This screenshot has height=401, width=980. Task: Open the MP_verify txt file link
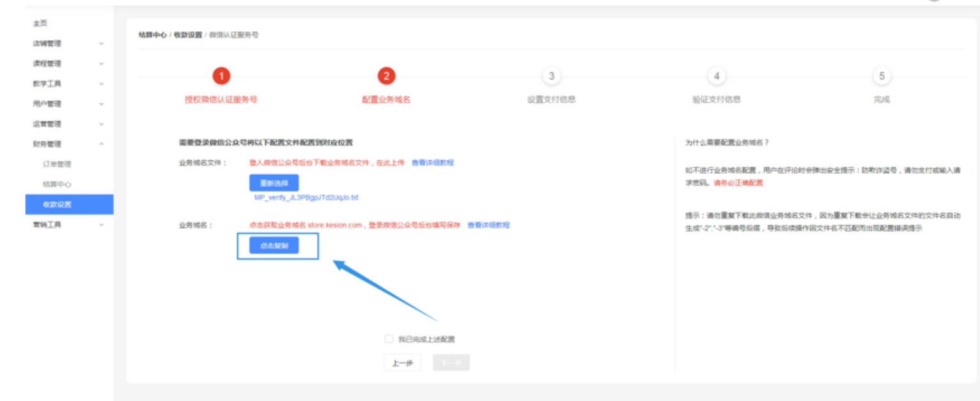click(306, 197)
